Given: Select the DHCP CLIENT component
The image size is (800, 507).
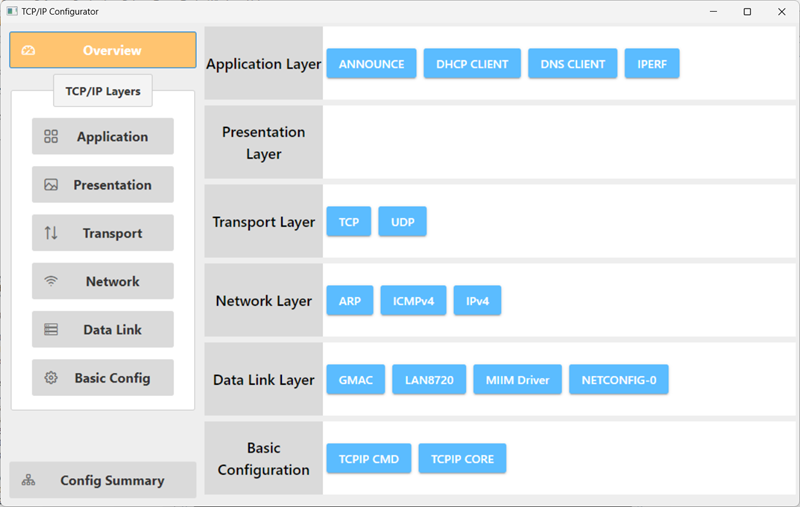Looking at the screenshot, I should (472, 64).
